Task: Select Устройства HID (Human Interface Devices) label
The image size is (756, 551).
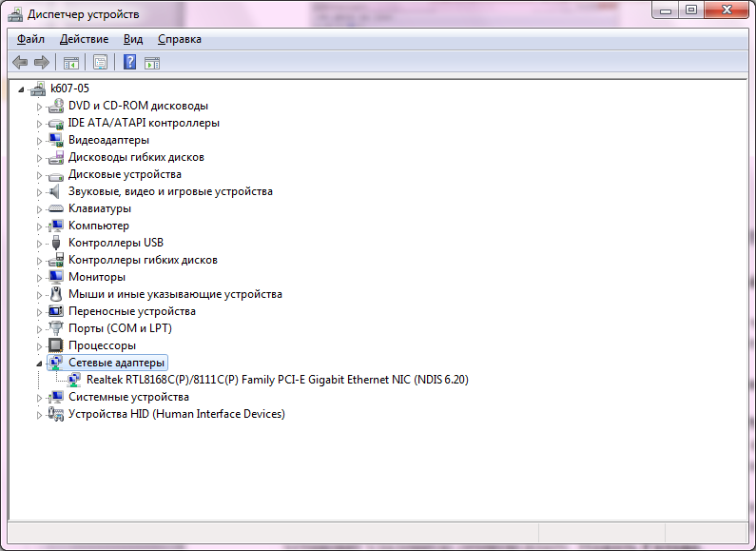Action: pyautogui.click(x=177, y=414)
